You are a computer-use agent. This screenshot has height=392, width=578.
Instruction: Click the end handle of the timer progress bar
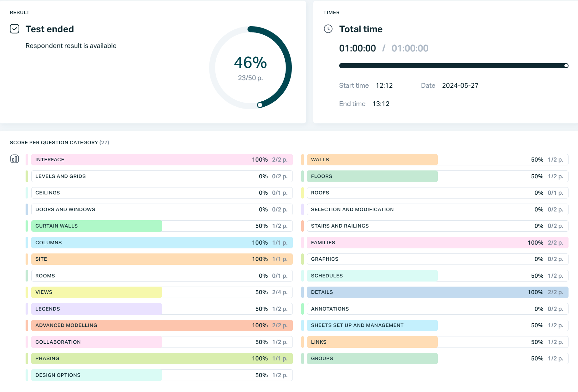click(566, 66)
